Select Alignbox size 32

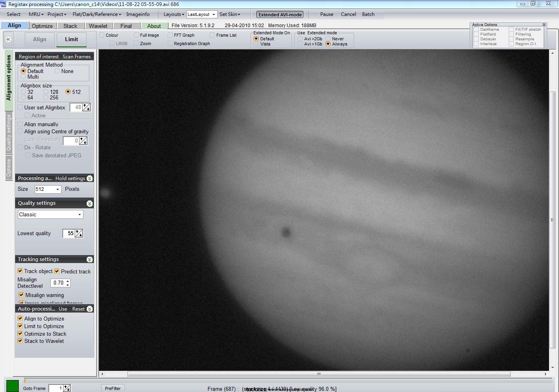coord(23,92)
